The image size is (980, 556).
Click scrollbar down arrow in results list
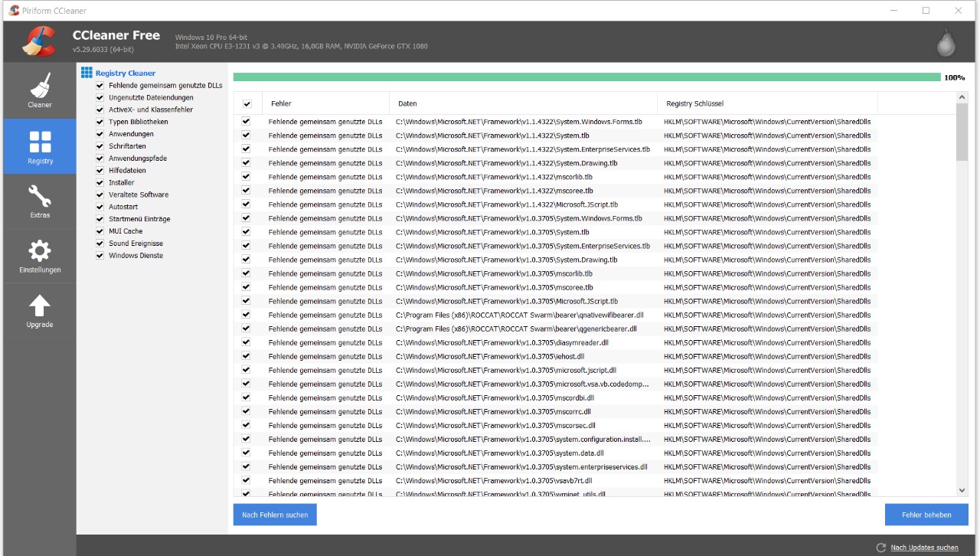[x=962, y=490]
